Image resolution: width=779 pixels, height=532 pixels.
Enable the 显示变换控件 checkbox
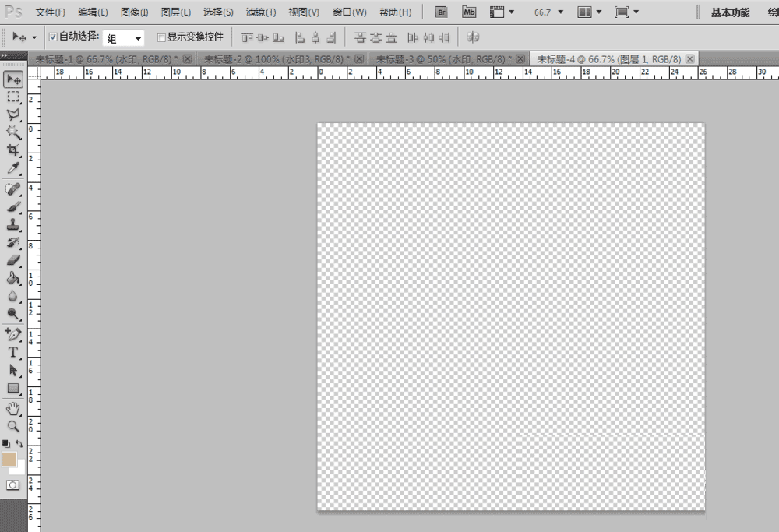point(161,37)
